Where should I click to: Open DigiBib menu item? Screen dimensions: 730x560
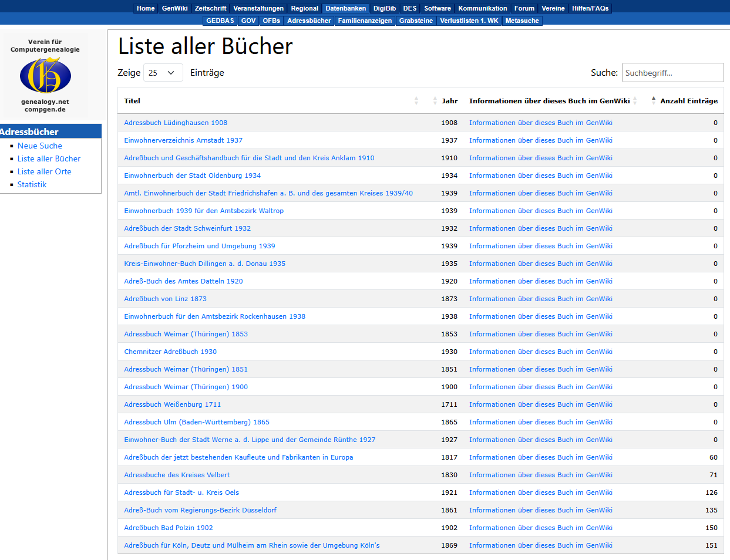pos(385,8)
